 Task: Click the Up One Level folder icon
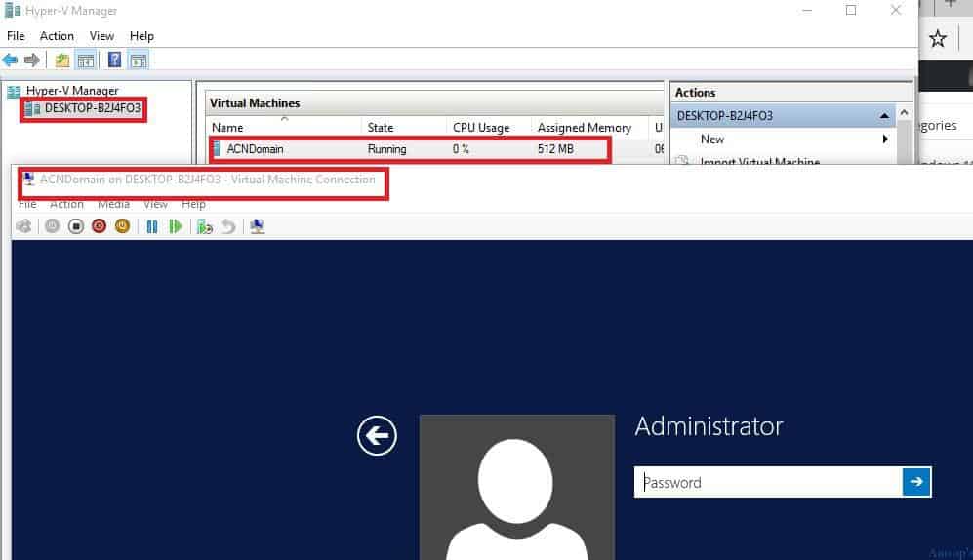(x=62, y=60)
